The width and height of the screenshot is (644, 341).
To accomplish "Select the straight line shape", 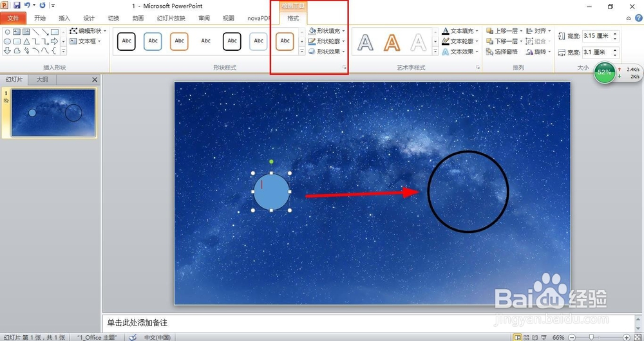I will [x=35, y=32].
